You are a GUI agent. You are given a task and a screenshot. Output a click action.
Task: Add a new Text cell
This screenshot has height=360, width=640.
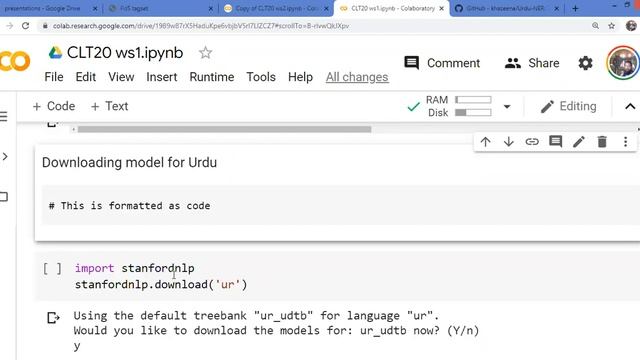tap(109, 106)
